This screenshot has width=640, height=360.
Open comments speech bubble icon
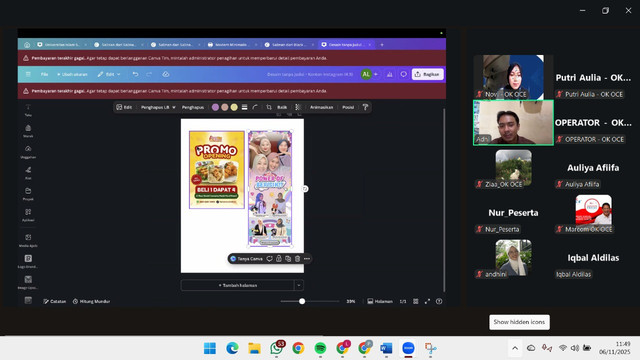pyautogui.click(x=403, y=74)
